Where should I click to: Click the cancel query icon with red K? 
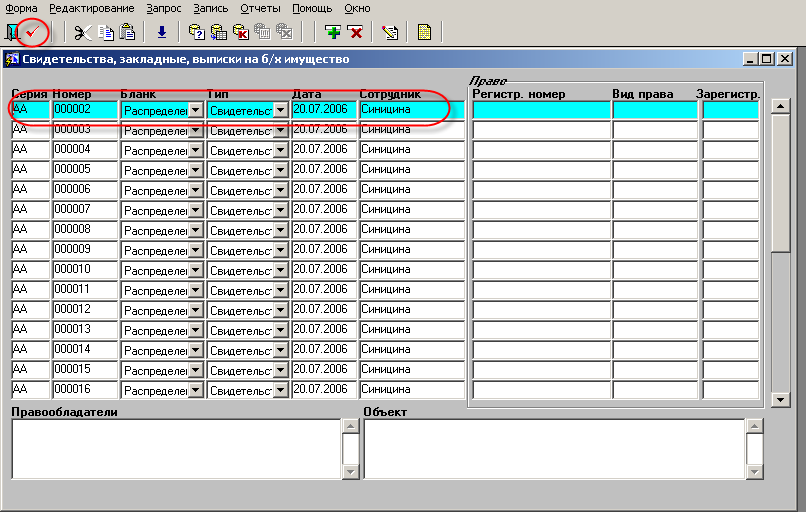(x=241, y=32)
